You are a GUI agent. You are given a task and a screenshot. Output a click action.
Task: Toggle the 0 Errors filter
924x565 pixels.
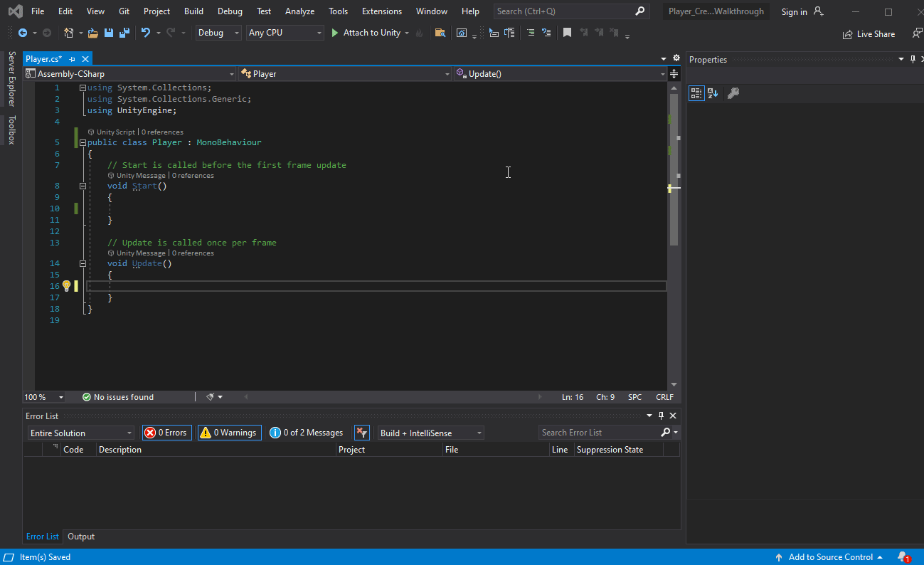click(x=167, y=433)
